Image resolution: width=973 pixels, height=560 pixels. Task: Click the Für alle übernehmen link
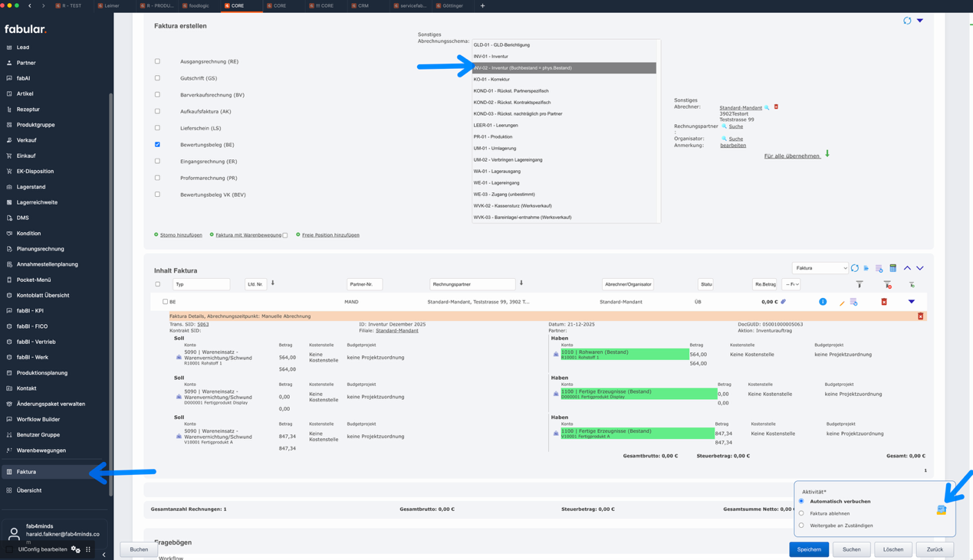(x=792, y=156)
